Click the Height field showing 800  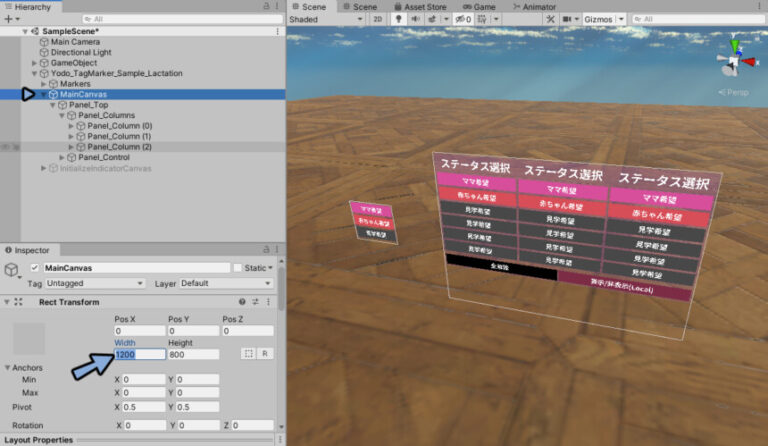click(193, 354)
